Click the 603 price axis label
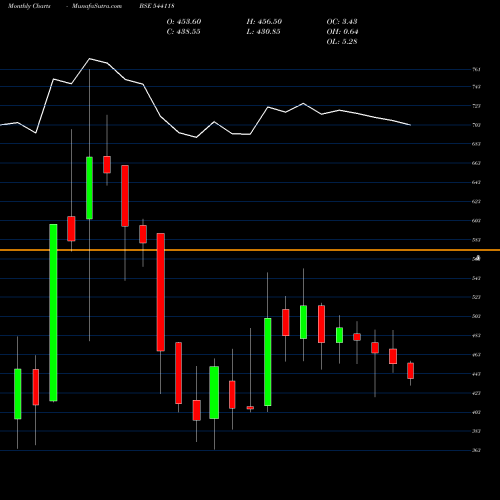The height and width of the screenshot is (500, 500). (x=476, y=220)
